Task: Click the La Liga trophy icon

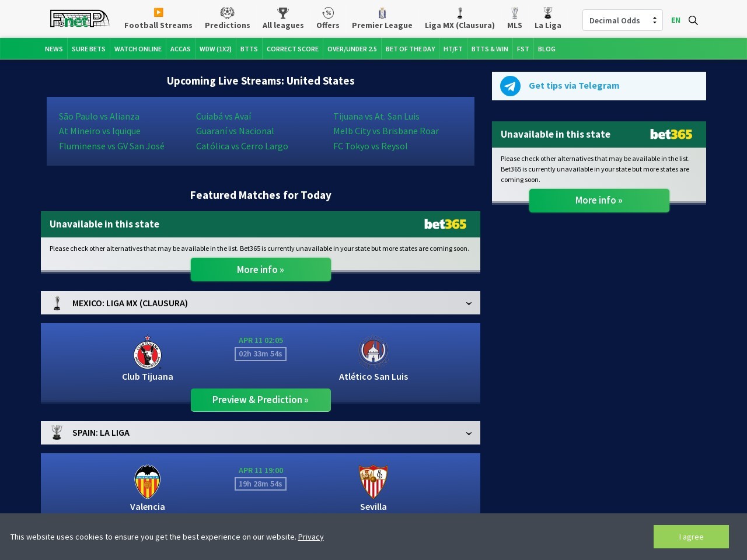Action: pyautogui.click(x=547, y=13)
